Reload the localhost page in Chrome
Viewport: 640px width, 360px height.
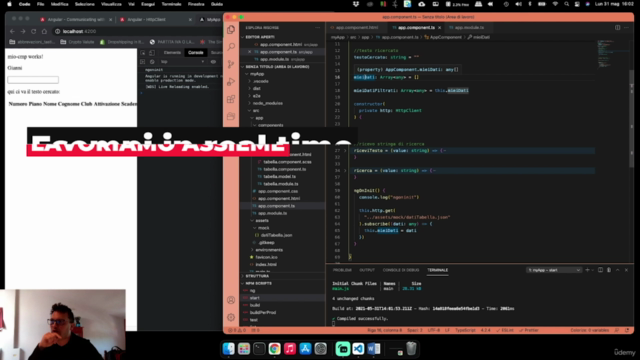[33, 31]
